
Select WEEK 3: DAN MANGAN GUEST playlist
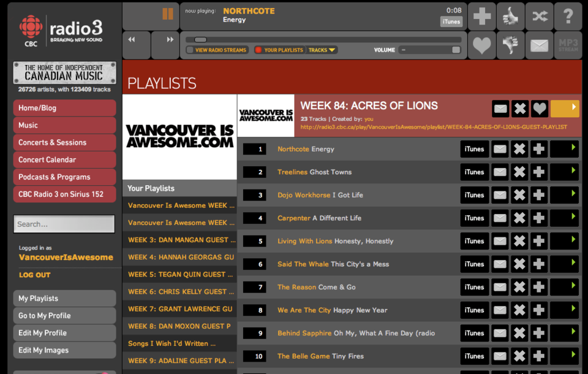pyautogui.click(x=179, y=240)
